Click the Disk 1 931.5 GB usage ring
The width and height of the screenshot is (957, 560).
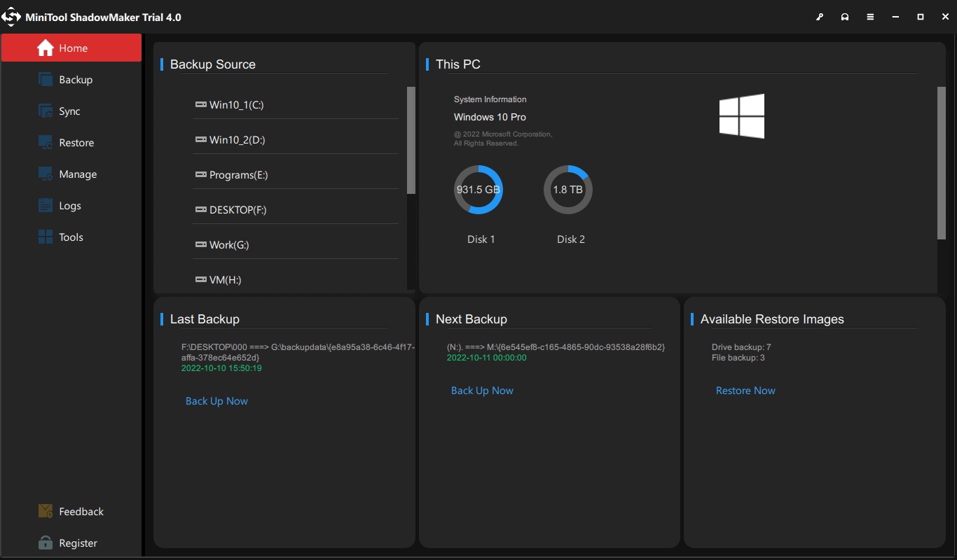coord(478,190)
